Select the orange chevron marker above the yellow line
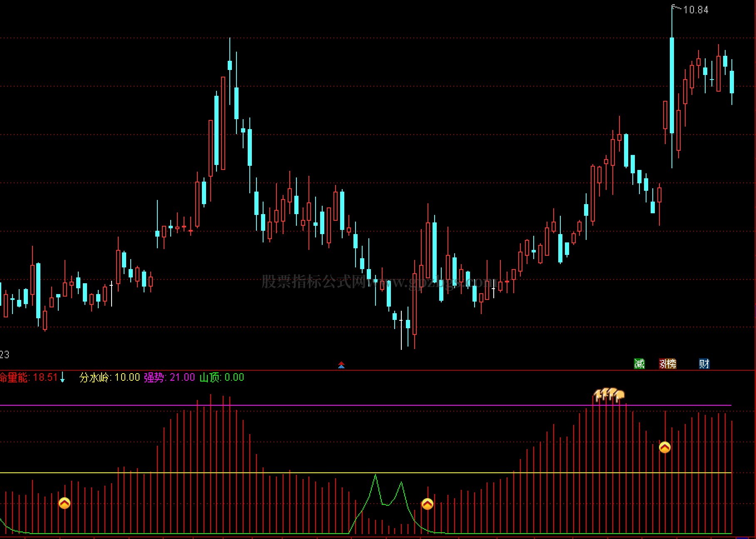Viewport: 756px width, 539px height. coord(665,447)
